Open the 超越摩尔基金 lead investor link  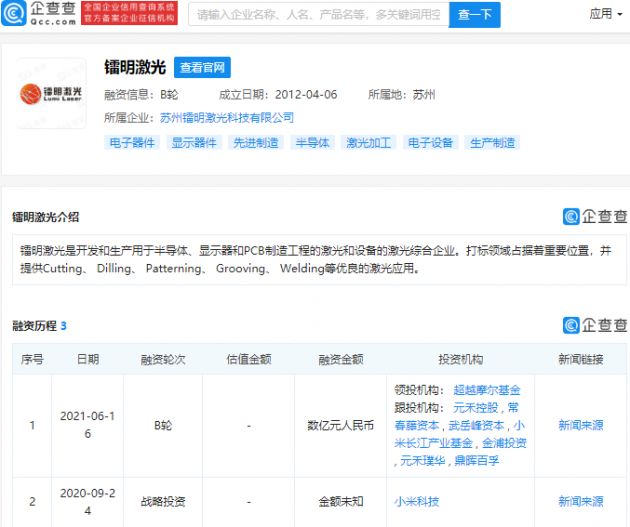(x=493, y=390)
